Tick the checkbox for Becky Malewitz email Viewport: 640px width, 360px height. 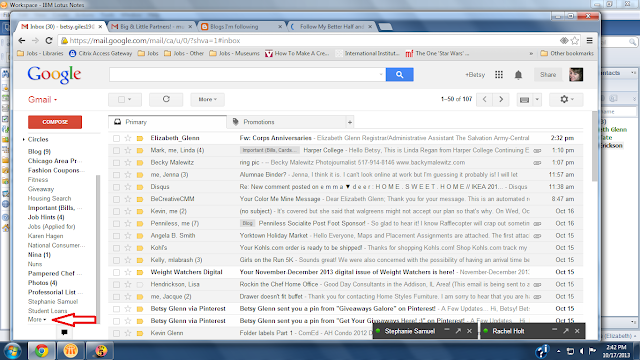pos(116,162)
